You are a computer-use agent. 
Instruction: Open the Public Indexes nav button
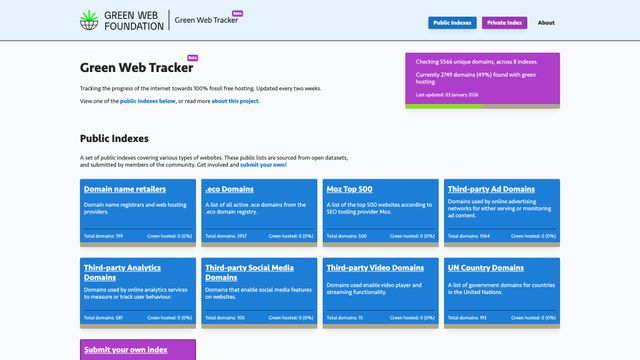pos(452,23)
